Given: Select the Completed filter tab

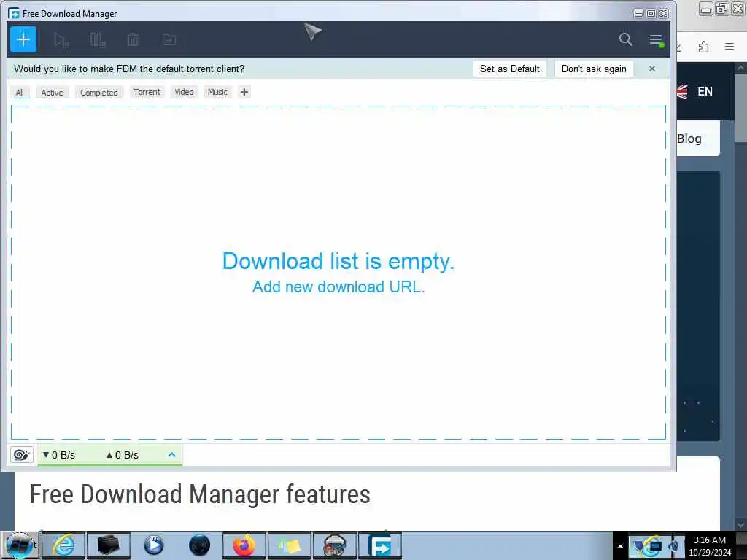Looking at the screenshot, I should point(99,93).
